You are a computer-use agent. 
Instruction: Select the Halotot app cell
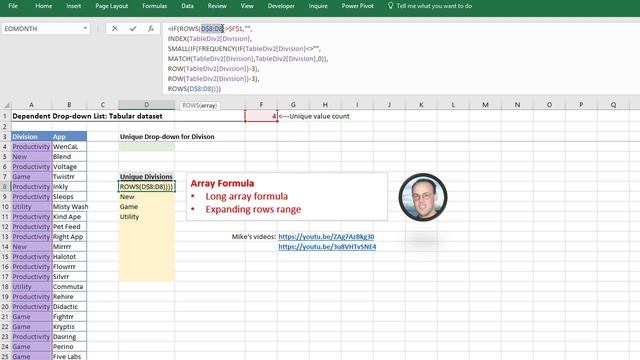[x=69, y=257]
